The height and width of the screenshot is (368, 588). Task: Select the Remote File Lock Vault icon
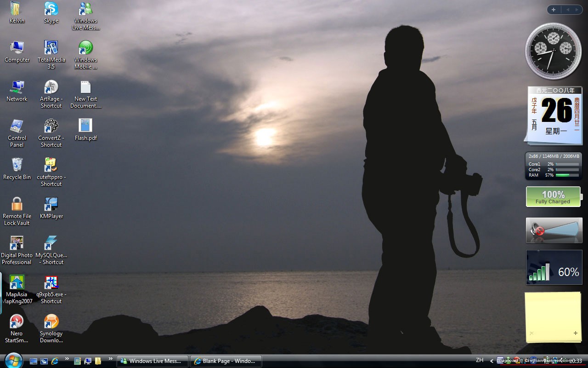17,205
